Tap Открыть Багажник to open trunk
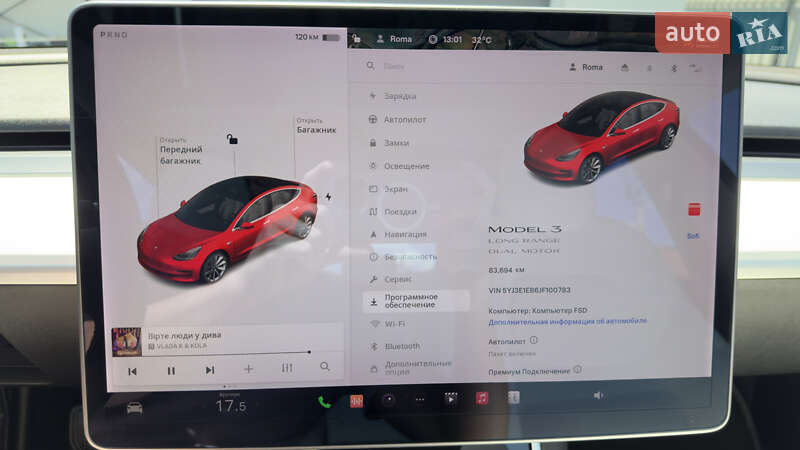This screenshot has height=450, width=800. (316, 126)
